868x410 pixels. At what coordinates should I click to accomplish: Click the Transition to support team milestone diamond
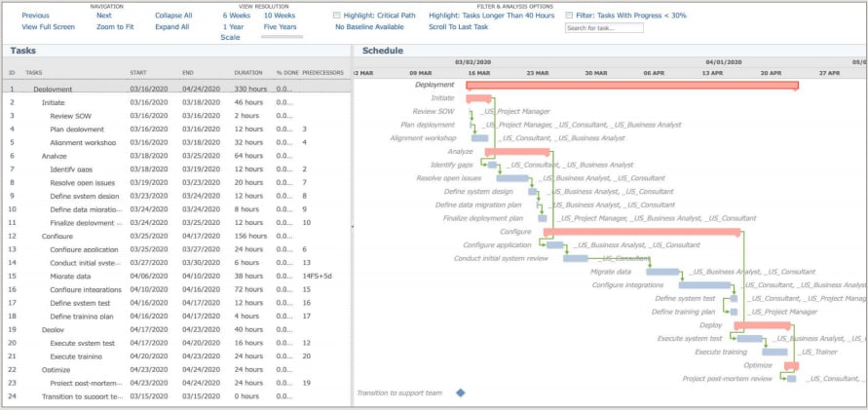(461, 392)
